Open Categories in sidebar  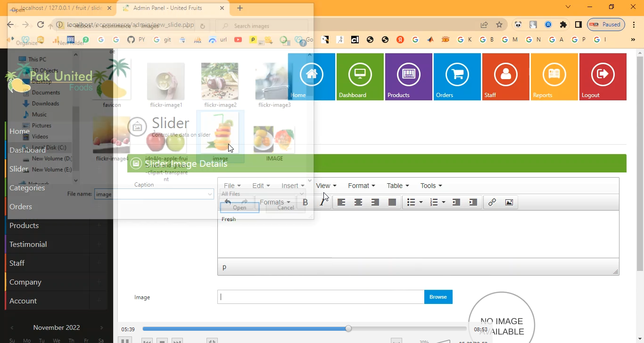(27, 188)
